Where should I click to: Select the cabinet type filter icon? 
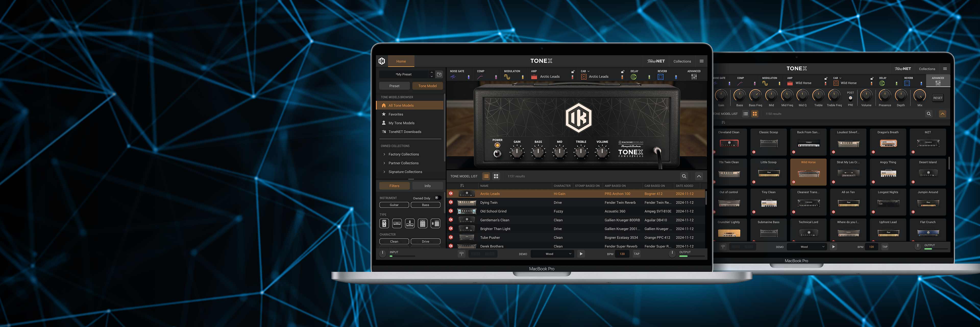click(x=423, y=224)
